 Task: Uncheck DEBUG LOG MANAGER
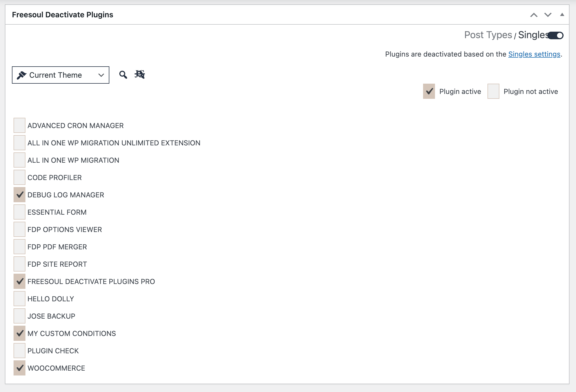pyautogui.click(x=19, y=195)
